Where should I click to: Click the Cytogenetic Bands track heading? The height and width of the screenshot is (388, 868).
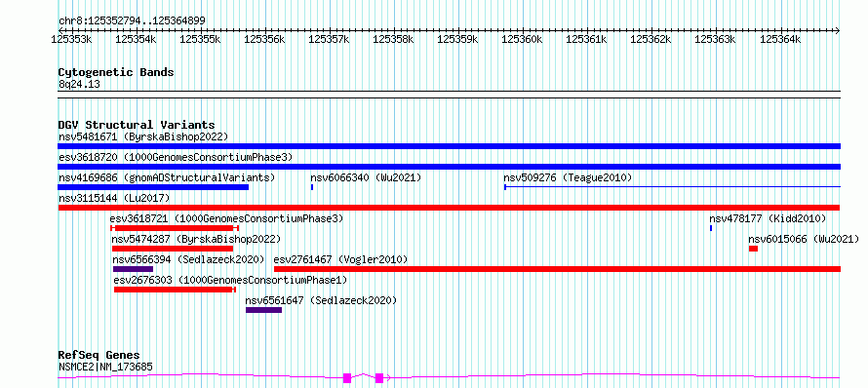[x=116, y=72]
